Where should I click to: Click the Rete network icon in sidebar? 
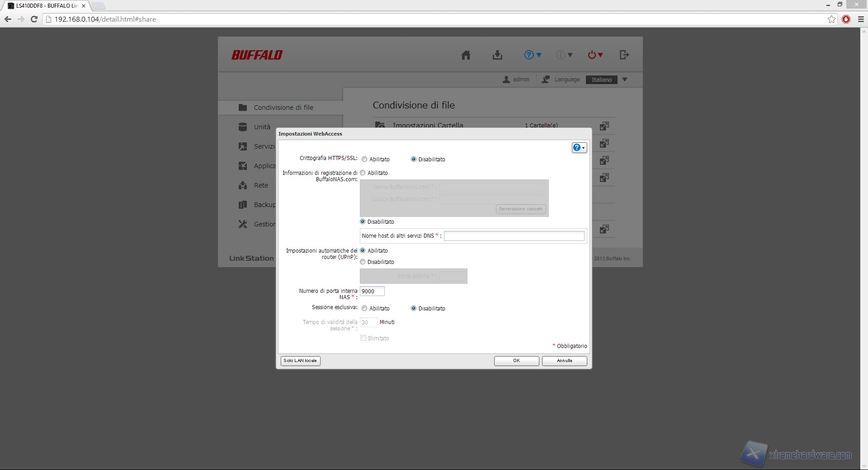(x=243, y=185)
